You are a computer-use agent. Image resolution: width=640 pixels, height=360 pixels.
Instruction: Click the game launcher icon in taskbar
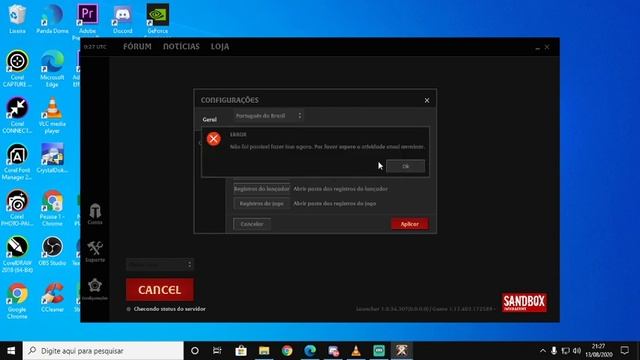(402, 351)
